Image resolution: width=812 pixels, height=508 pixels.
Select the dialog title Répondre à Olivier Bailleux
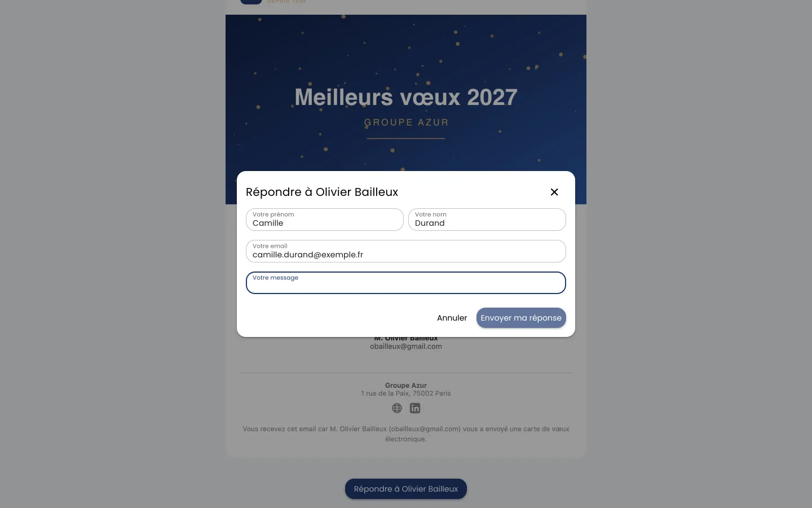322,192
